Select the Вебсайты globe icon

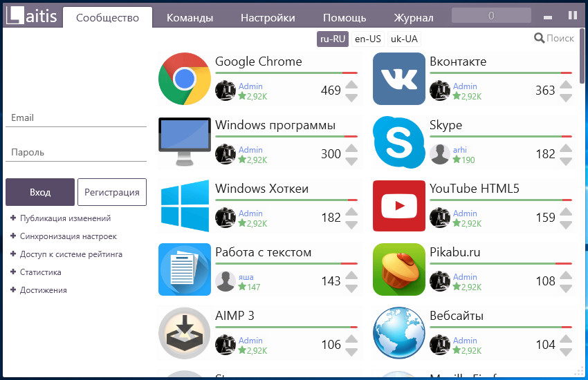pos(399,333)
